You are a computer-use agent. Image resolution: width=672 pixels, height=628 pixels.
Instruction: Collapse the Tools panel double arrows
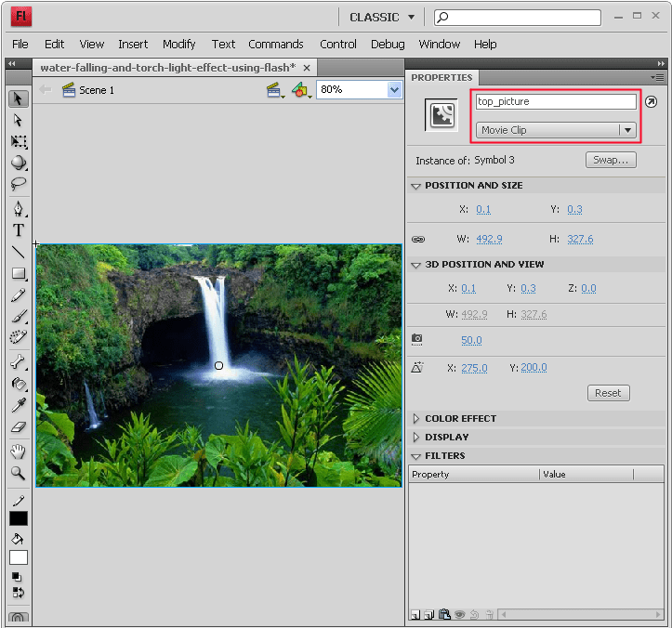pyautogui.click(x=12, y=63)
